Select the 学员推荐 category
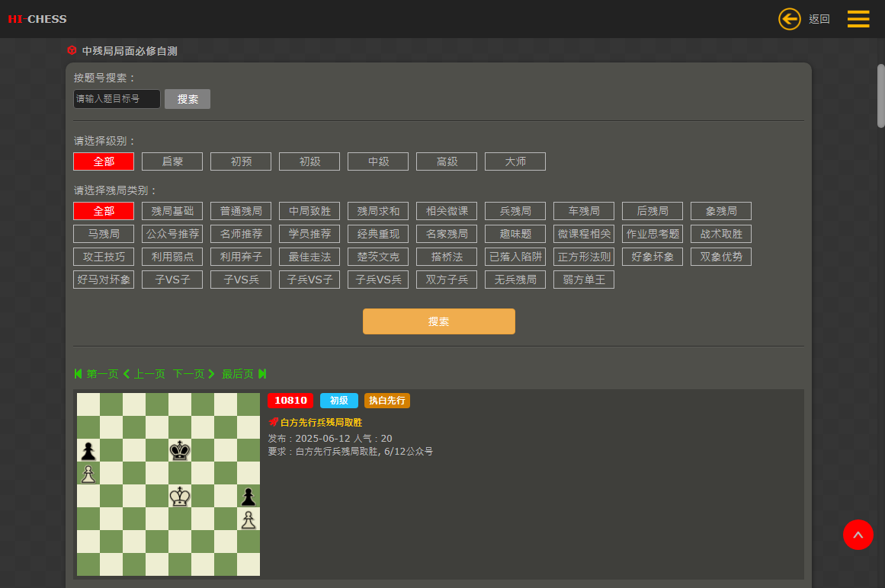Image resolution: width=885 pixels, height=588 pixels. point(309,234)
